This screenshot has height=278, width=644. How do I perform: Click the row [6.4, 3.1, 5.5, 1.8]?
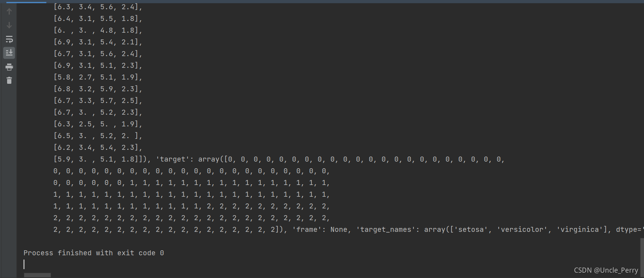pyautogui.click(x=98, y=18)
